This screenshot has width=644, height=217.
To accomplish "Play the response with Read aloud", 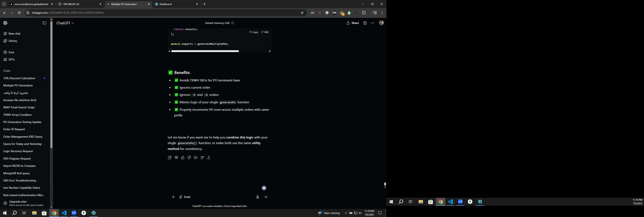I will pos(195,158).
